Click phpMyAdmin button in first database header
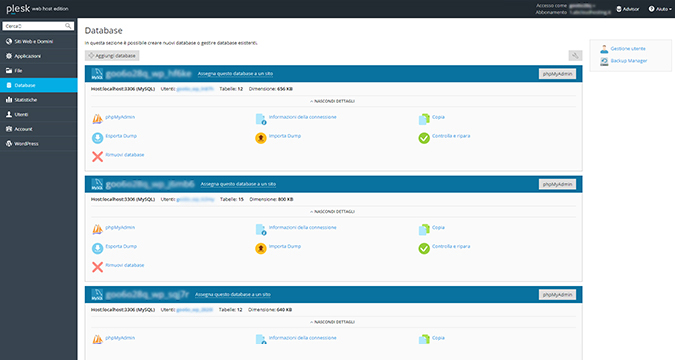Viewport: 675px width, 360px height. pyautogui.click(x=557, y=74)
